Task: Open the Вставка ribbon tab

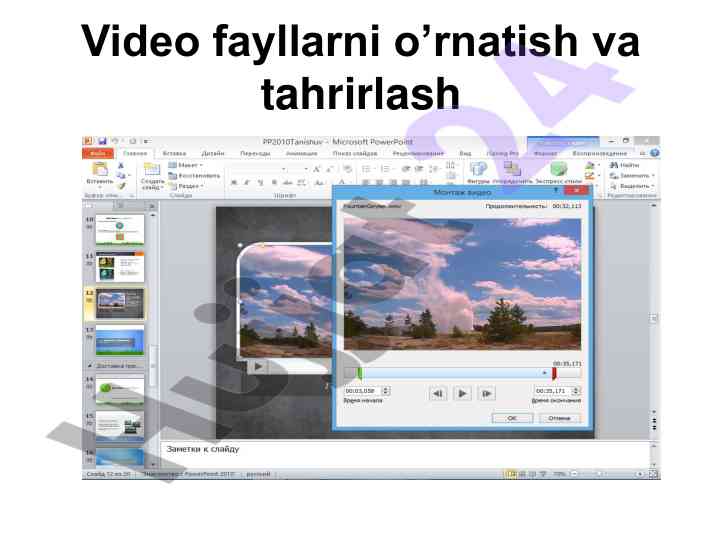Action: pos(174,153)
